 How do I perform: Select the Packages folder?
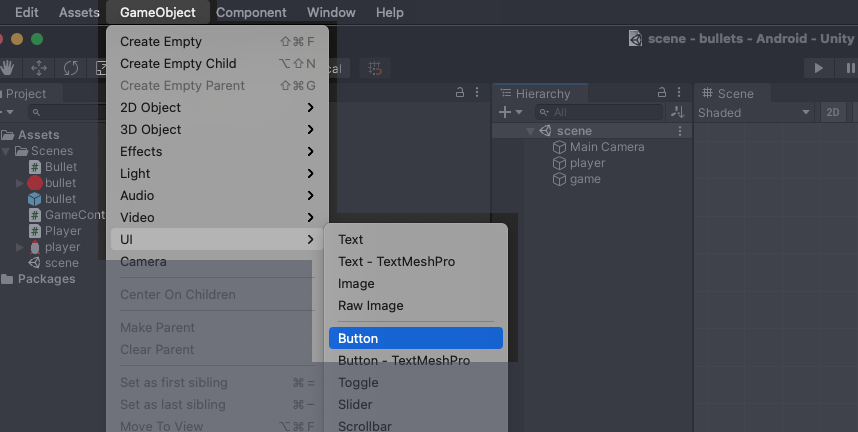tap(38, 279)
